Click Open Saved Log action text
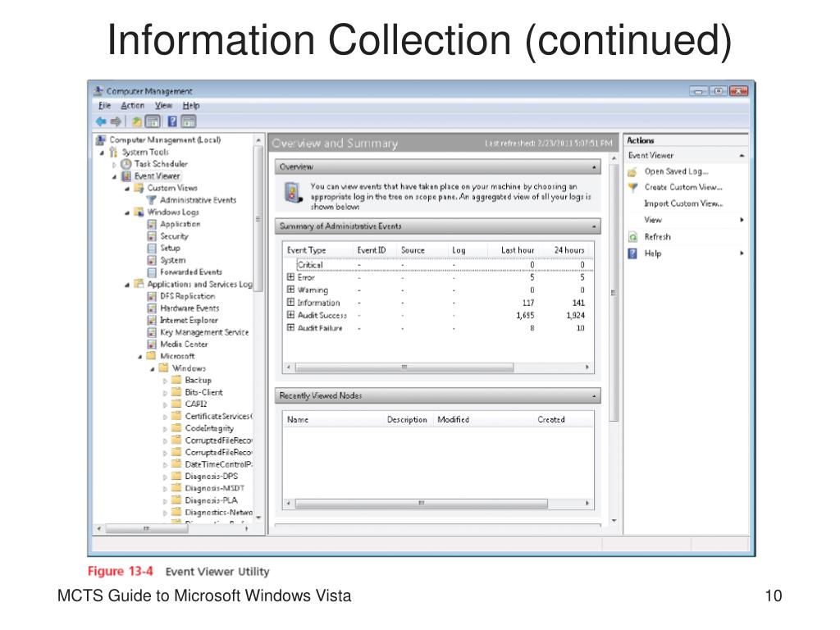Viewport: 840px width, 630px height. (x=676, y=171)
